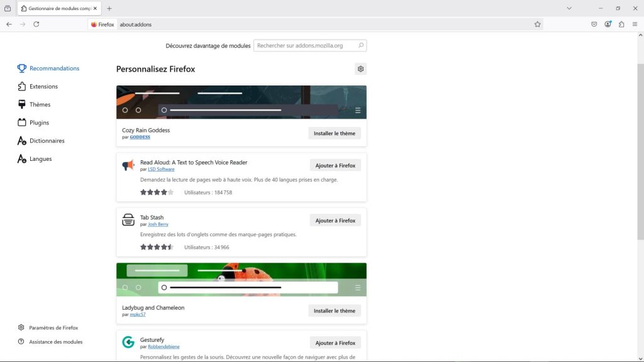Open Paramètres de Firefox from the sidebar
The width and height of the screenshot is (644, 362).
click(53, 327)
